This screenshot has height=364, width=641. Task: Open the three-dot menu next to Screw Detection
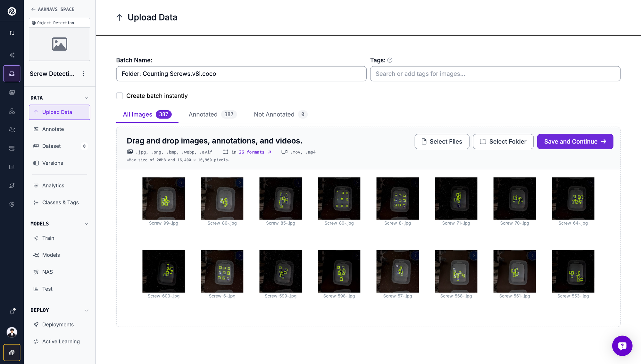84,74
